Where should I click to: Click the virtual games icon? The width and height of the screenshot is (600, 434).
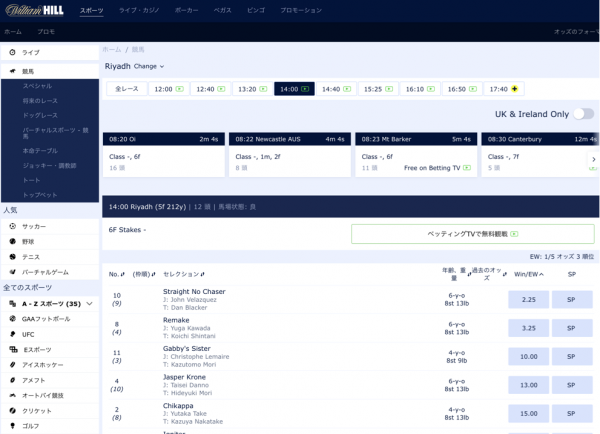click(x=13, y=272)
